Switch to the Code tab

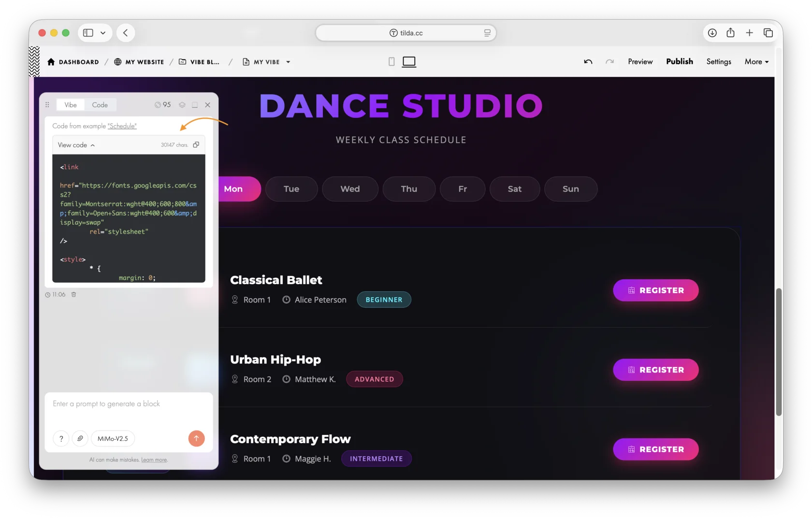pyautogui.click(x=100, y=105)
